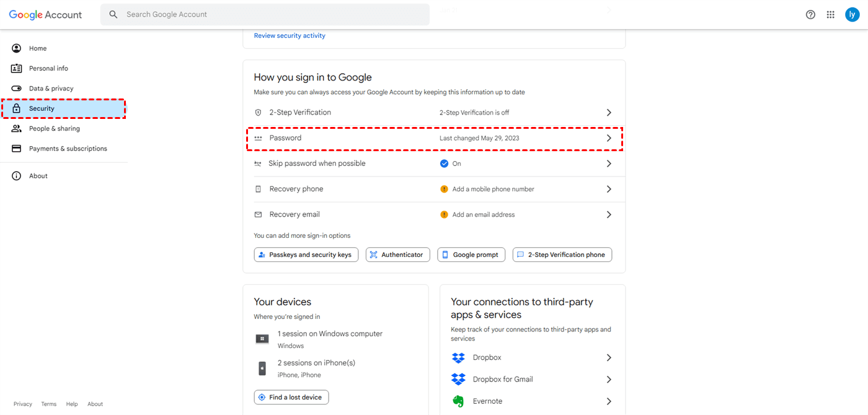Open Payments & subscriptions menu item

click(68, 149)
